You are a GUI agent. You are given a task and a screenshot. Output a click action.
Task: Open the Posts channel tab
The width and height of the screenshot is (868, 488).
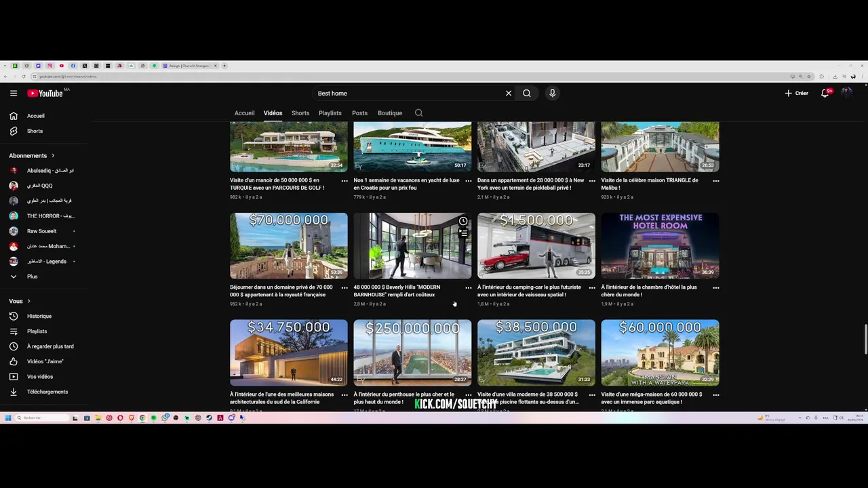[x=359, y=113]
